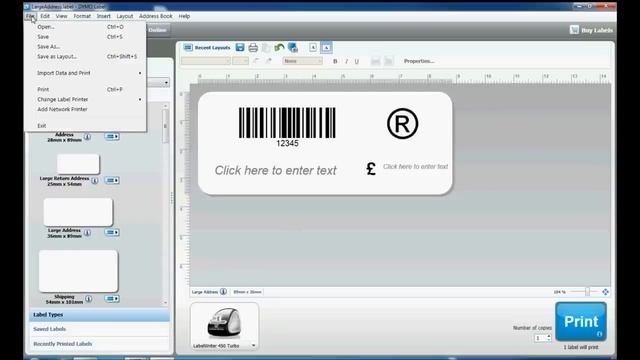The height and width of the screenshot is (360, 640).
Task: Select the Large Return Address label thumbnail
Action: click(x=78, y=164)
